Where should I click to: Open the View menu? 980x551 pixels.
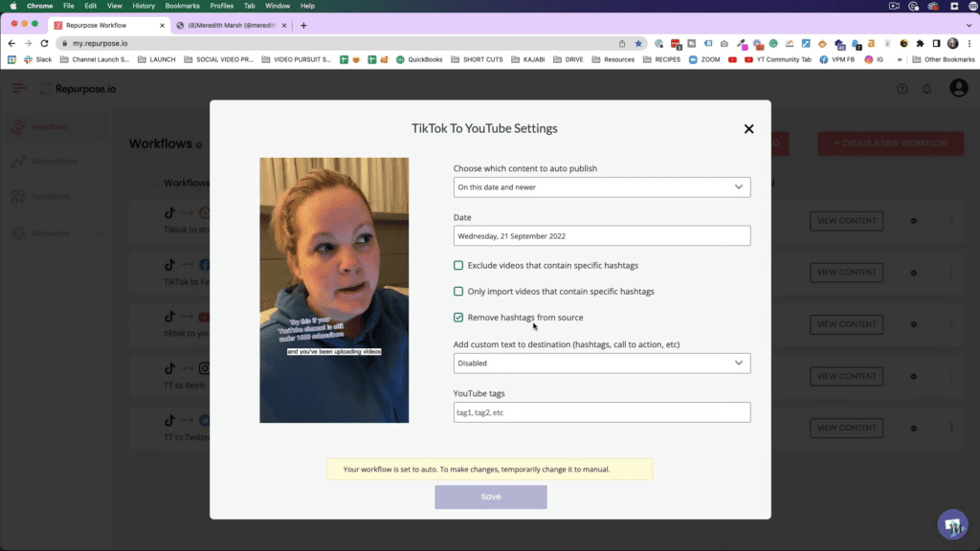[115, 6]
